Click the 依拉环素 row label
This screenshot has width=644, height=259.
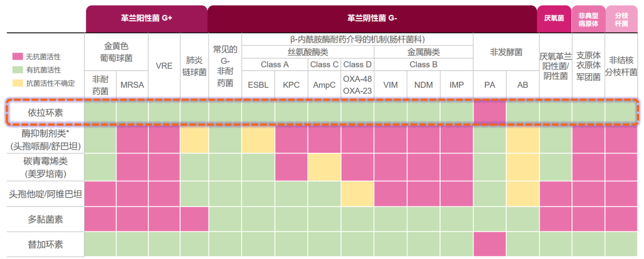click(45, 113)
